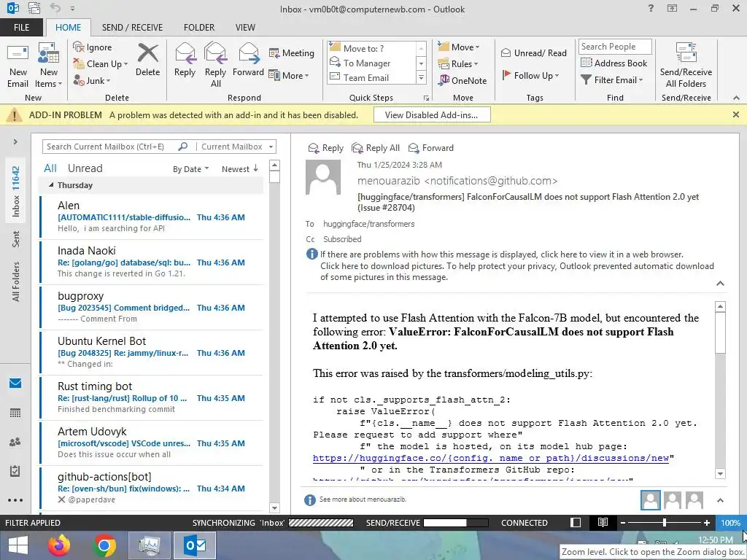Viewport: 747px width, 560px height.
Task: Open the Clean Up dropdown
Action: point(101,64)
